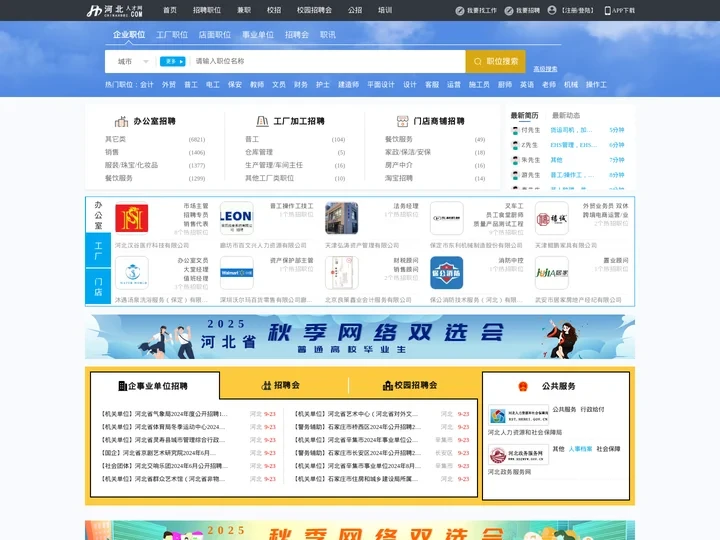Image resolution: width=720 pixels, height=540 pixels.
Task: Open the 天津弘涛资产管理 building thumbnail
Action: [x=342, y=218]
